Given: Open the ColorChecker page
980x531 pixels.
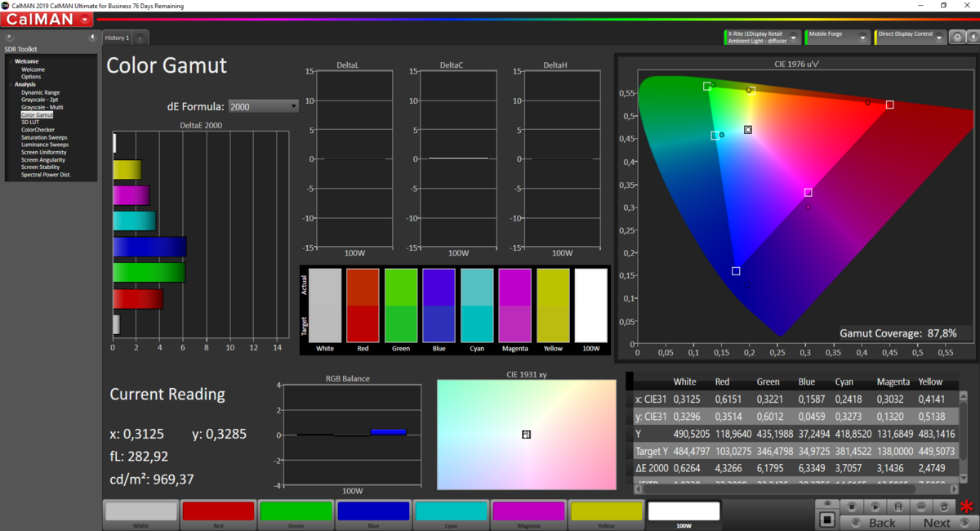Looking at the screenshot, I should pyautogui.click(x=38, y=129).
